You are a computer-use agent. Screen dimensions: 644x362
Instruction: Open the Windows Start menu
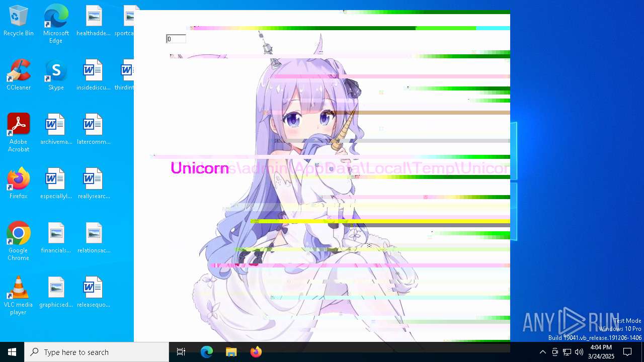coord(12,352)
